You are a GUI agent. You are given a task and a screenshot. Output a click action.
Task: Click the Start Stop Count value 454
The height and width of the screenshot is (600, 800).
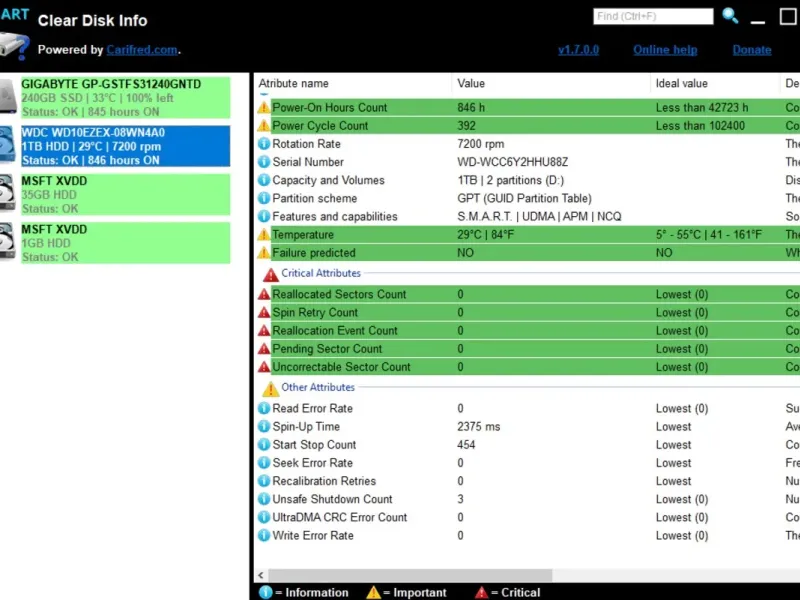click(x=466, y=444)
